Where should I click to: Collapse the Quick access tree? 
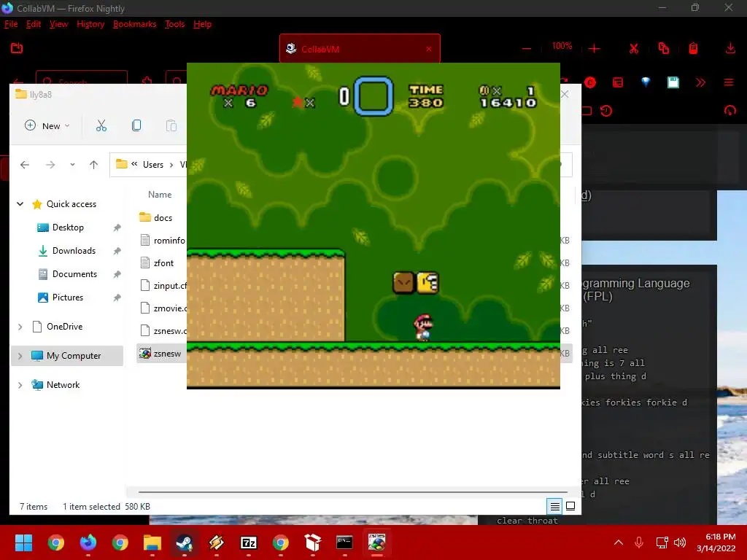pos(20,204)
